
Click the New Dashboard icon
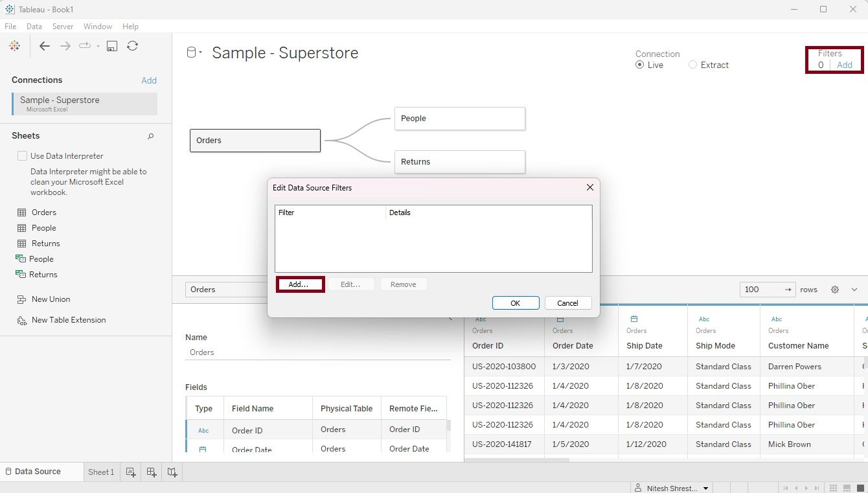coord(152,472)
